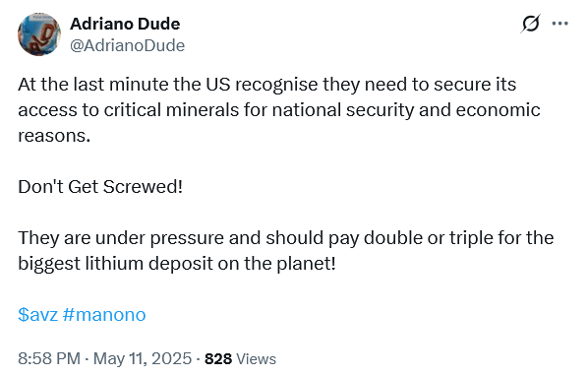Click the May 11, 2025 date
588x376 pixels.
point(143,358)
